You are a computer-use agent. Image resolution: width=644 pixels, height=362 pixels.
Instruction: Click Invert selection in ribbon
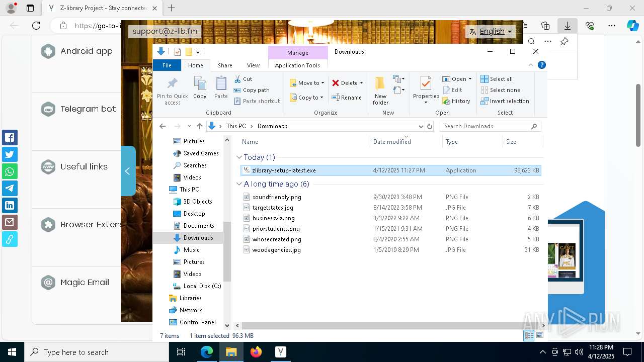(x=505, y=101)
